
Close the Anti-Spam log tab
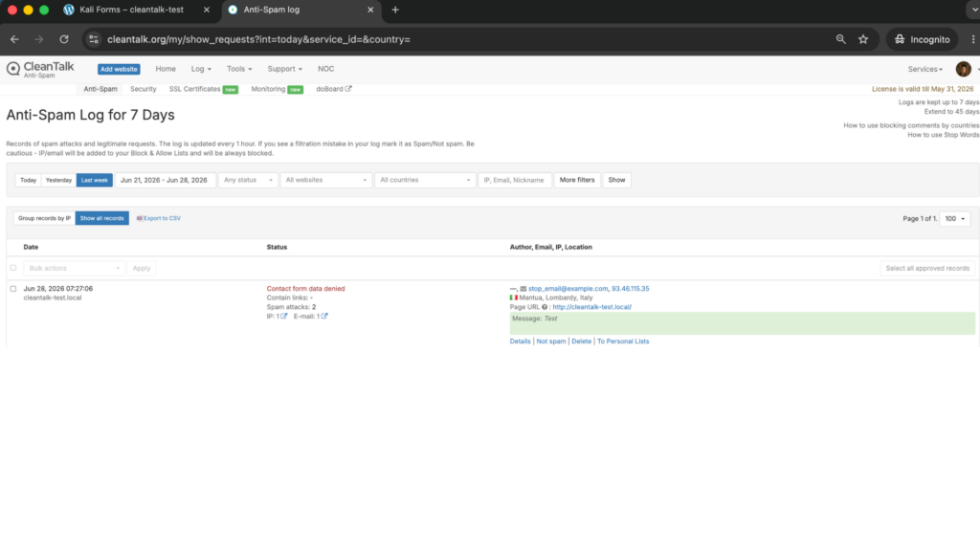370,10
